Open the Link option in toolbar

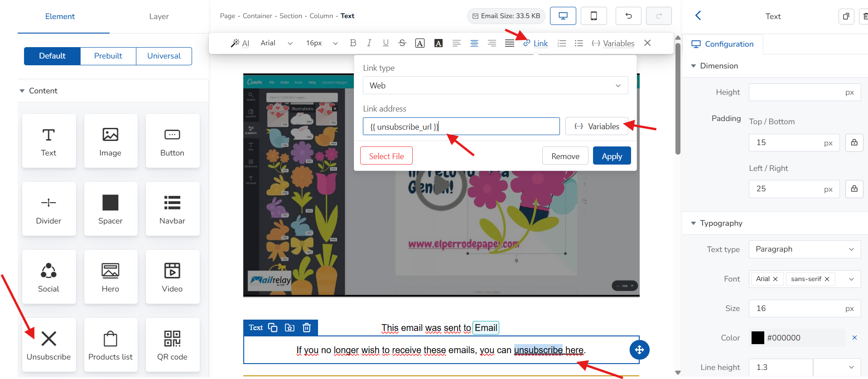click(535, 43)
